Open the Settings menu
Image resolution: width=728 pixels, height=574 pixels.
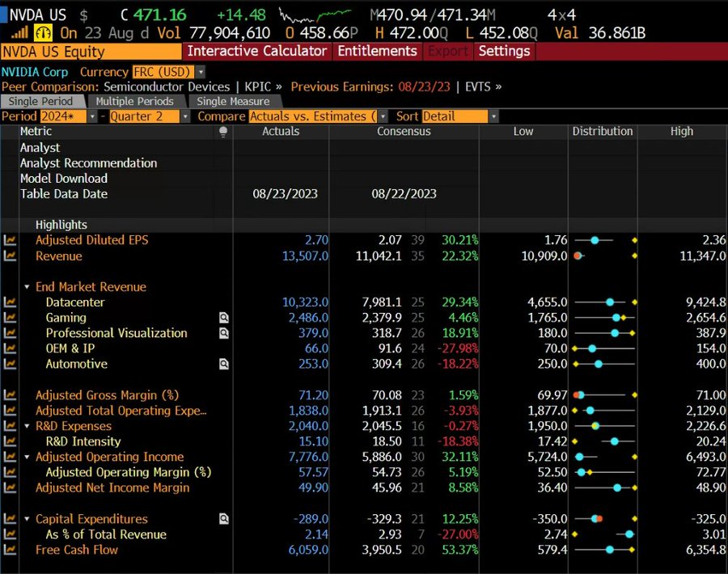tap(504, 51)
